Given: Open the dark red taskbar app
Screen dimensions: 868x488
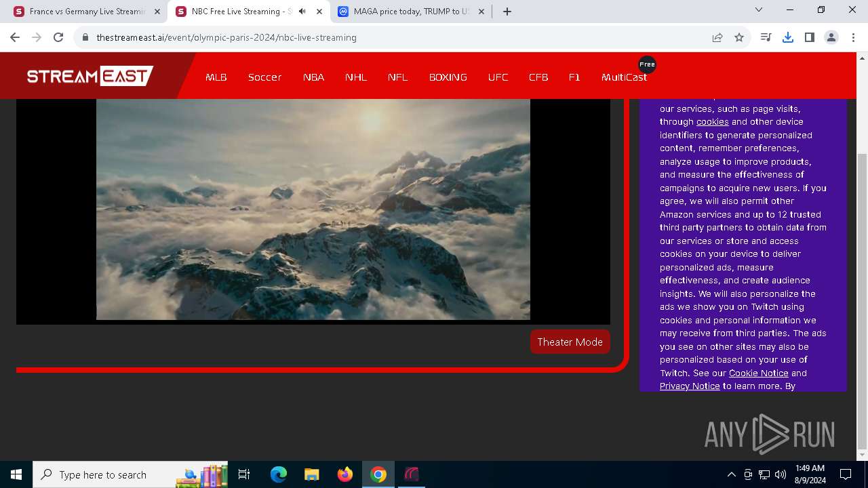Looking at the screenshot, I should [x=412, y=474].
